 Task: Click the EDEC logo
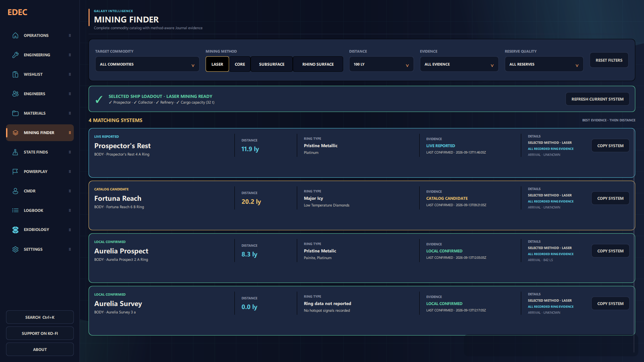[x=17, y=12]
